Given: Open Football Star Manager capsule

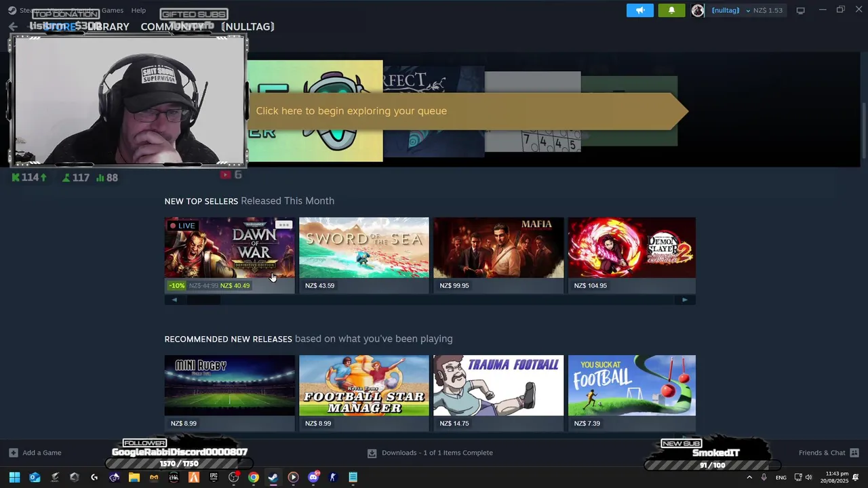Looking at the screenshot, I should pos(363,392).
